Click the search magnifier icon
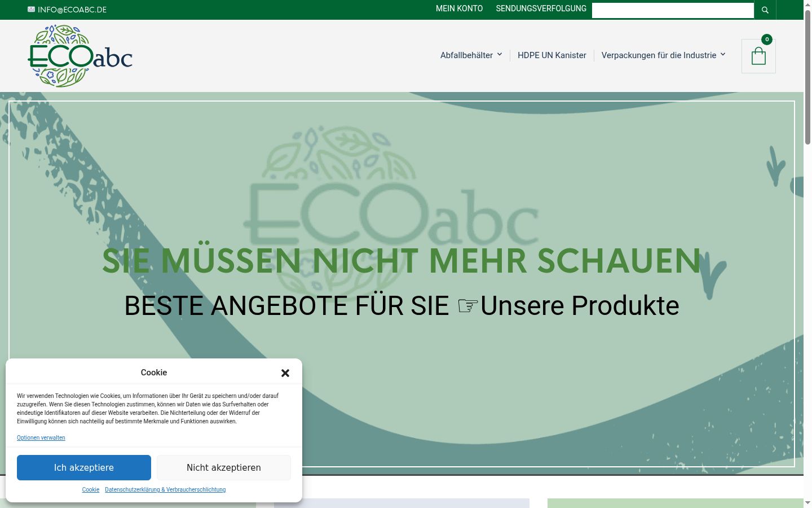Viewport: 812px width, 508px height. 765,10
